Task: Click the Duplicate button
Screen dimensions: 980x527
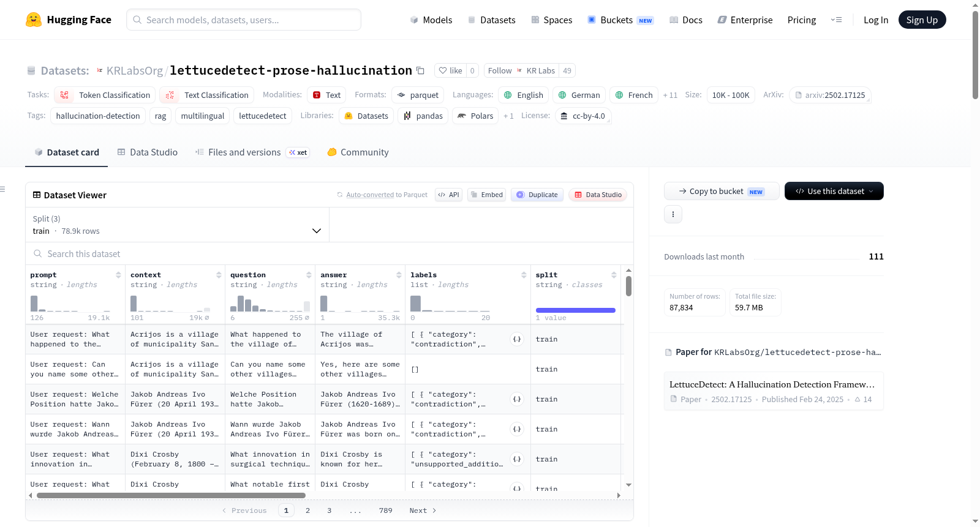Action: (x=537, y=195)
